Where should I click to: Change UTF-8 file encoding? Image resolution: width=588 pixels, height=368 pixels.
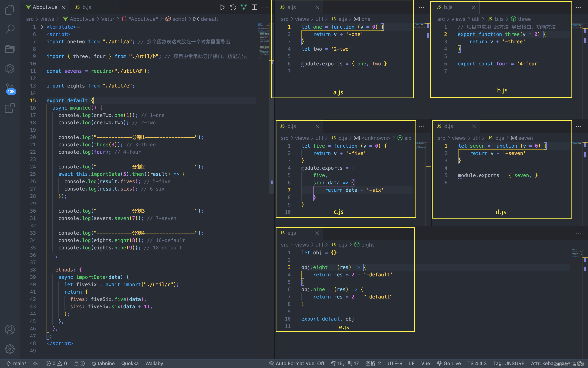click(395, 363)
